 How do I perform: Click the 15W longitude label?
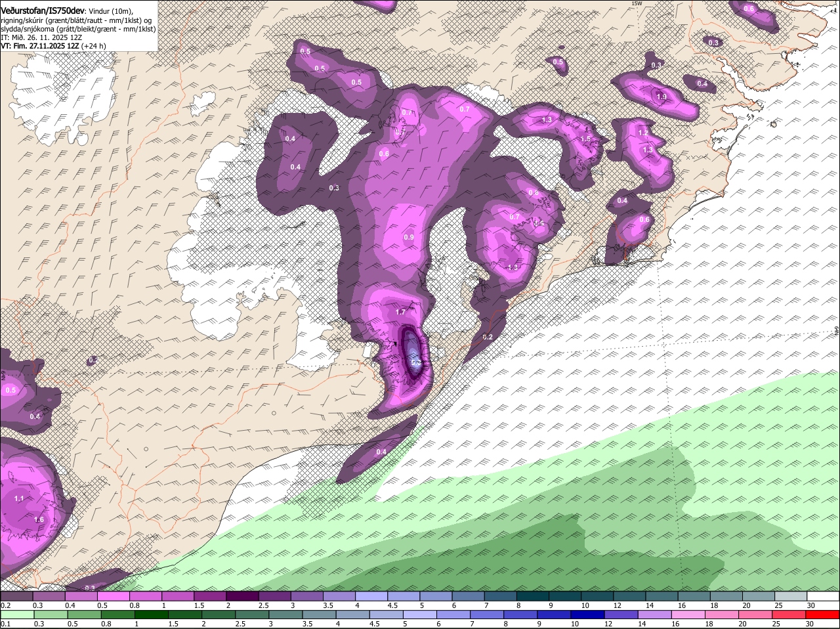click(x=636, y=4)
